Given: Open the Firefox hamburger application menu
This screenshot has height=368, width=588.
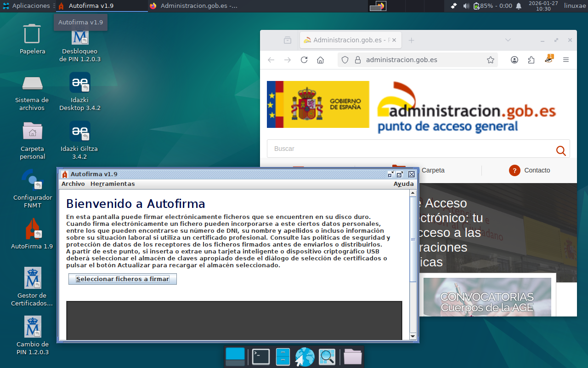Looking at the screenshot, I should pyautogui.click(x=565, y=60).
